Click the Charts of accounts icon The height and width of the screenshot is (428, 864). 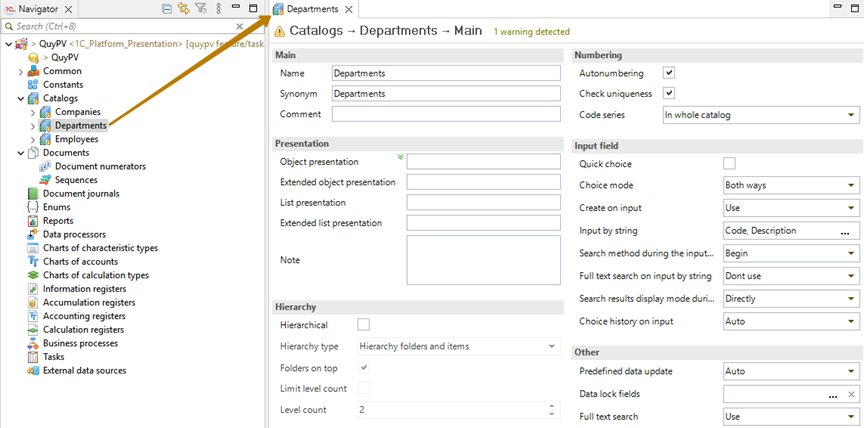pyautogui.click(x=33, y=262)
